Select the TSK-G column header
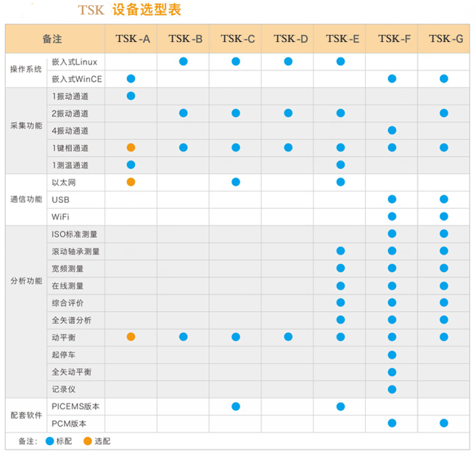Screen dimensions: 476x455 pos(446,39)
